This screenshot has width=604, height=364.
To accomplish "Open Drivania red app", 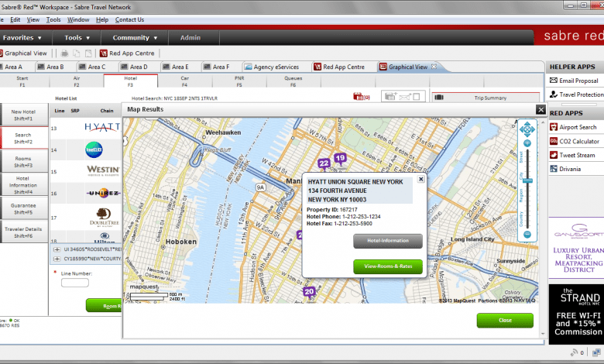I will [565, 169].
